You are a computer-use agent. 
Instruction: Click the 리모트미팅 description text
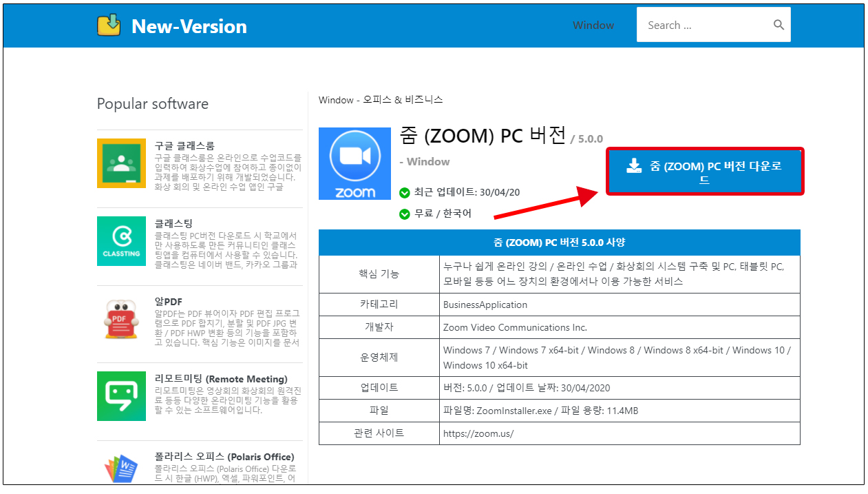coord(228,400)
